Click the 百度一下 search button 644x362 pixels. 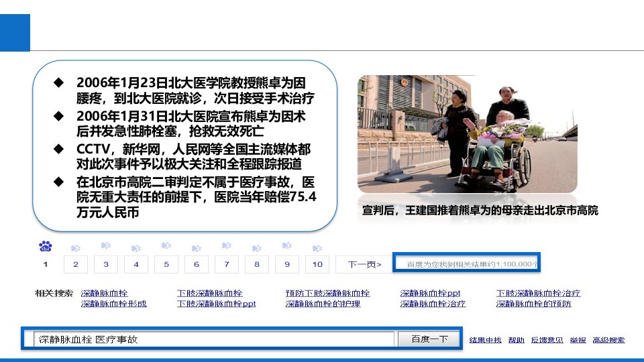pyautogui.click(x=429, y=339)
